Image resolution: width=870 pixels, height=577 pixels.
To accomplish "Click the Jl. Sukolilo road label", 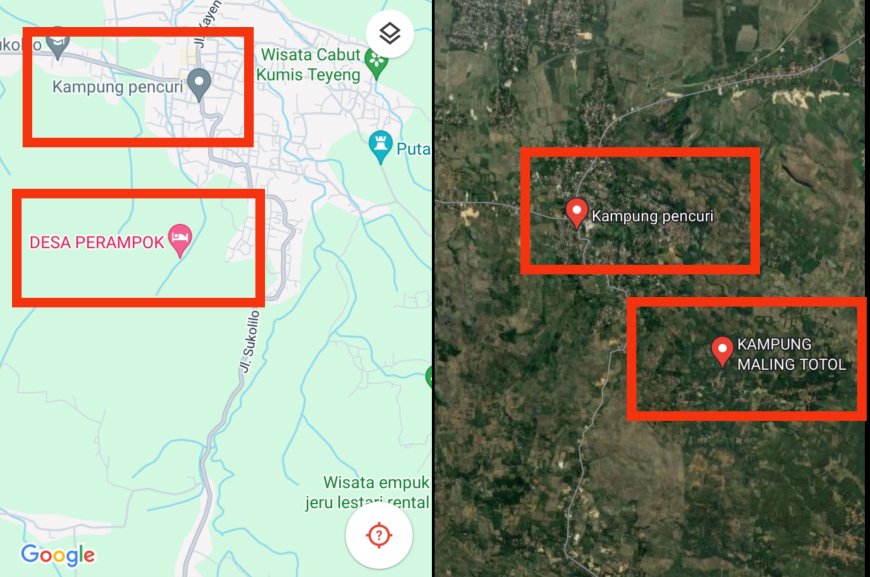I will [x=249, y=341].
